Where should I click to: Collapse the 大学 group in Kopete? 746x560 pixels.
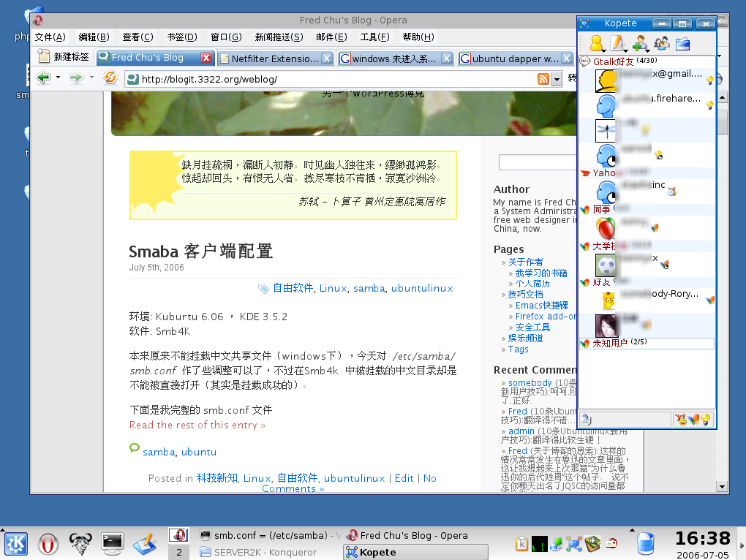584,246
